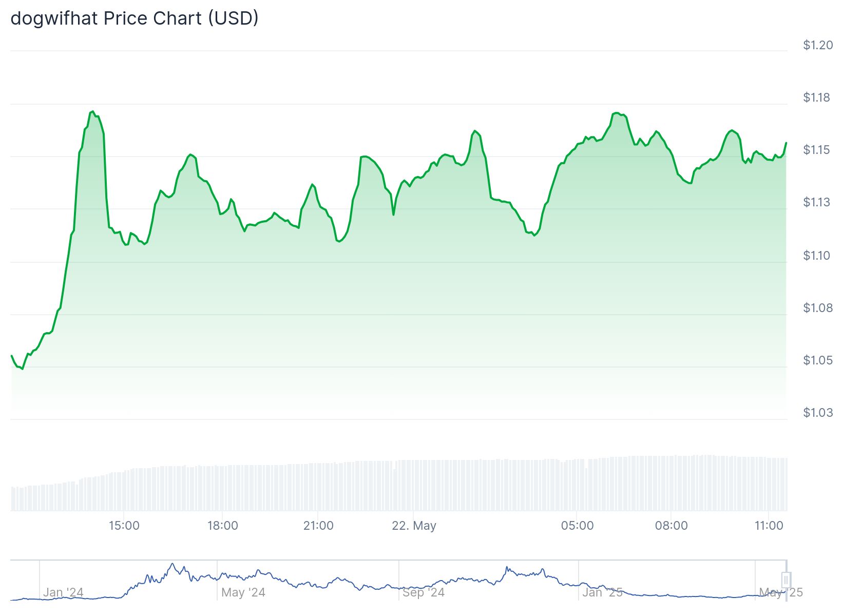Click the "Sep '24" navigator label

click(424, 592)
